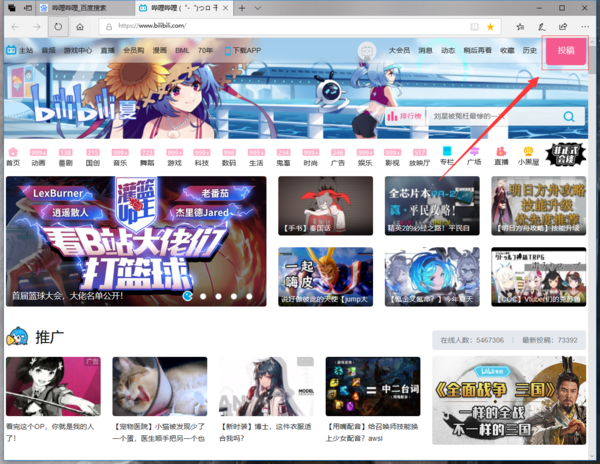600x464 pixels.
Task: Expand the tab preview chevron
Action: [258, 8]
